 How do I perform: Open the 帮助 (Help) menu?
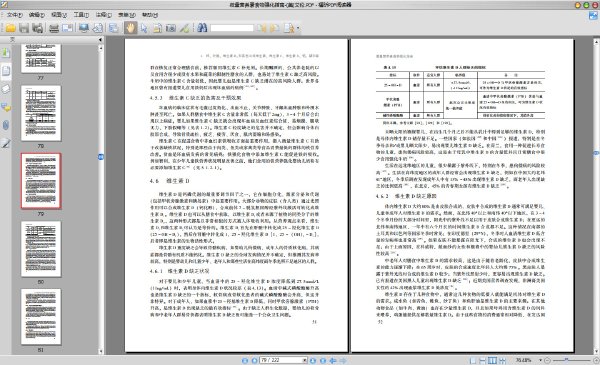(x=150, y=15)
